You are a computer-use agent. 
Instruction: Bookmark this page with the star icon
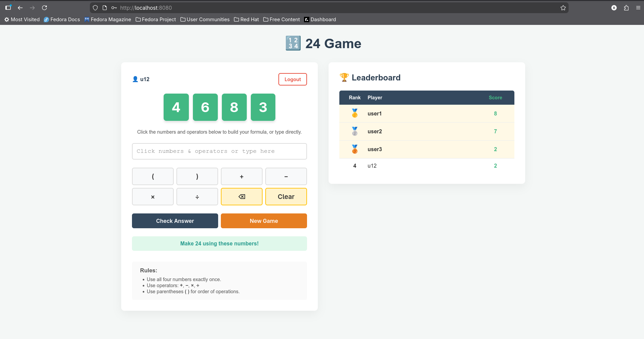click(x=563, y=8)
